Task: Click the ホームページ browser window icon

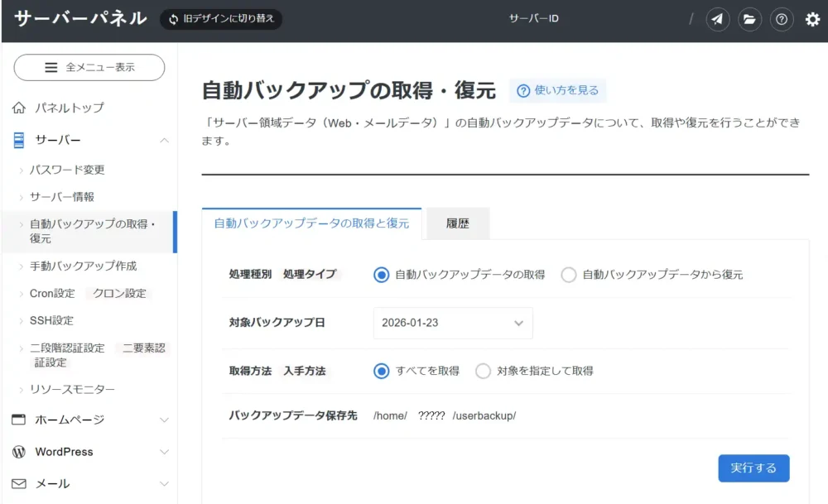Action: click(x=18, y=420)
